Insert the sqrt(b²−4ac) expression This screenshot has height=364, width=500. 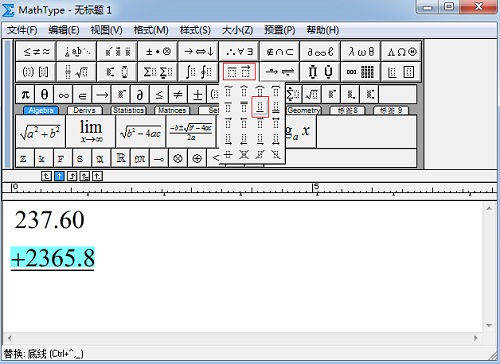(141, 132)
